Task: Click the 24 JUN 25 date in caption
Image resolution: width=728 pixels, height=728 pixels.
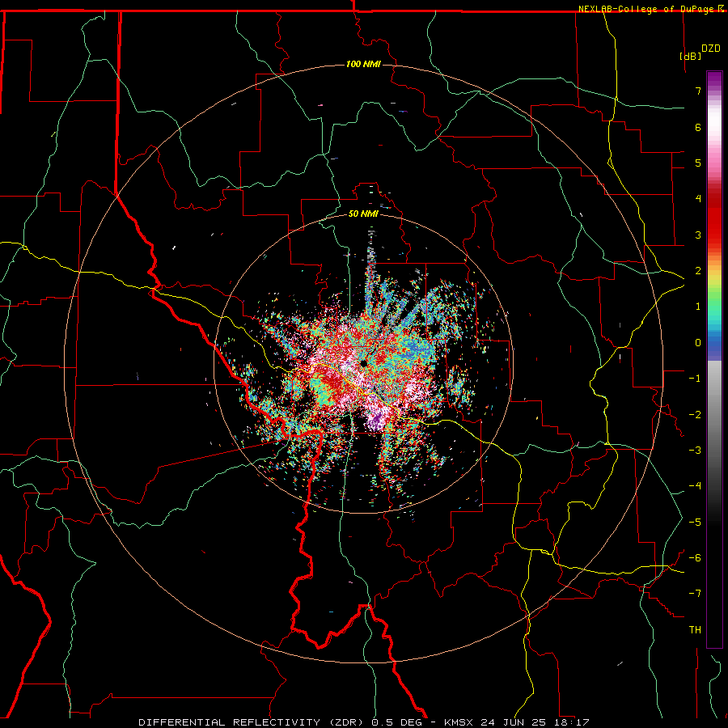Action: [512, 722]
